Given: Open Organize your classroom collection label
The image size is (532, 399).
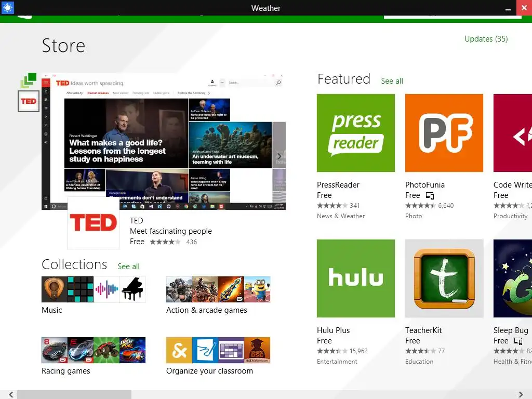Looking at the screenshot, I should (209, 371).
